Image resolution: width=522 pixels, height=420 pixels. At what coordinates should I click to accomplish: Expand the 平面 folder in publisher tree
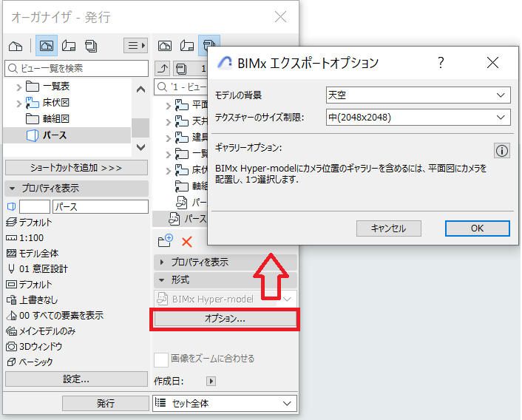click(168, 106)
